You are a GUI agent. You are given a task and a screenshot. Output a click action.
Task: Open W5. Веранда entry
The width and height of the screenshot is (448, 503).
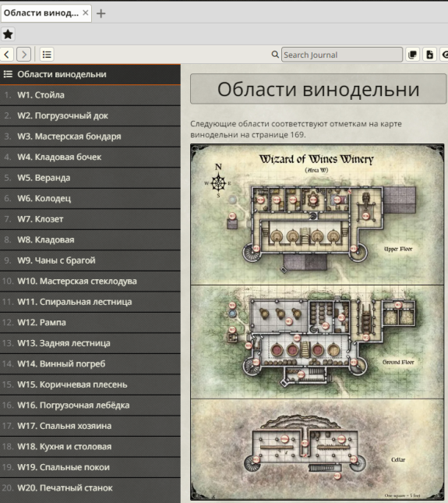coord(90,178)
